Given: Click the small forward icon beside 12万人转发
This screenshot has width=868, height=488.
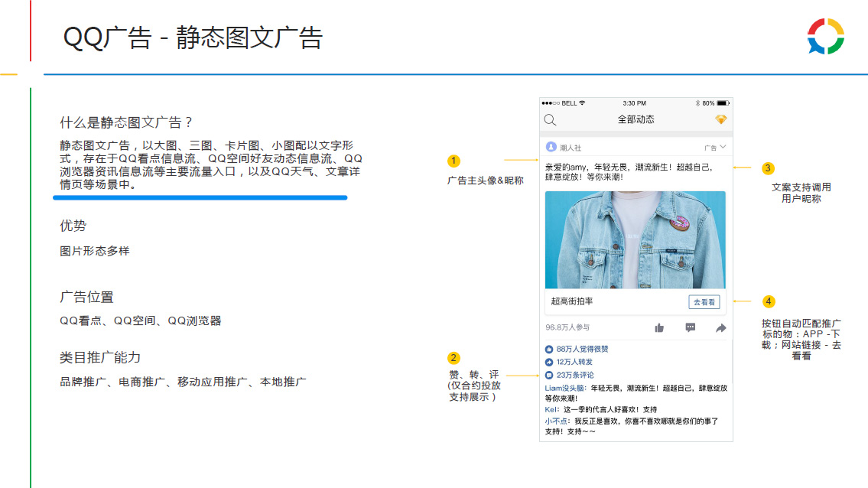Looking at the screenshot, I should point(549,363).
